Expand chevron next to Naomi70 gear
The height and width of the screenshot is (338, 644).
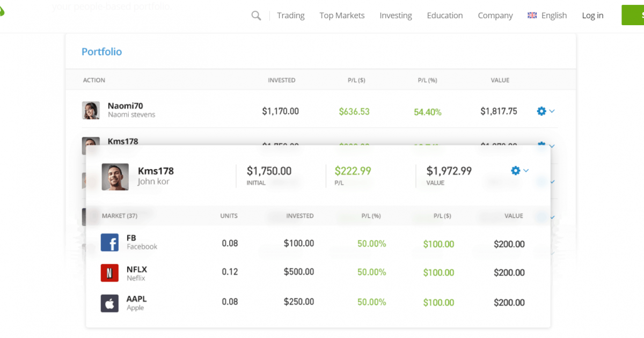click(x=552, y=111)
